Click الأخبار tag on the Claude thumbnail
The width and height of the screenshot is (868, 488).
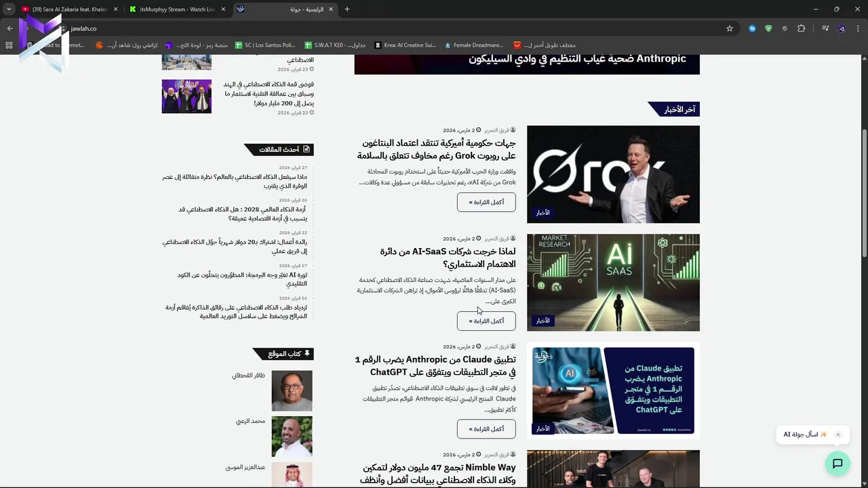pyautogui.click(x=542, y=428)
